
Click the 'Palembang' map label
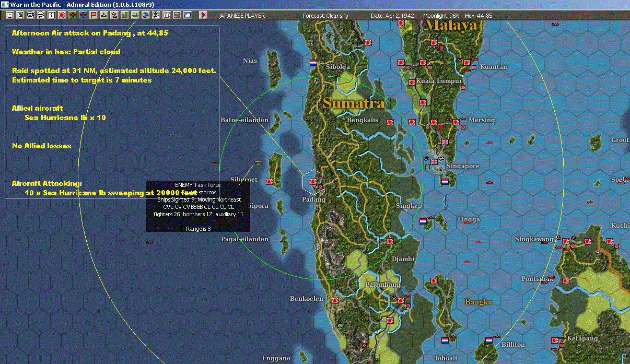point(382,285)
